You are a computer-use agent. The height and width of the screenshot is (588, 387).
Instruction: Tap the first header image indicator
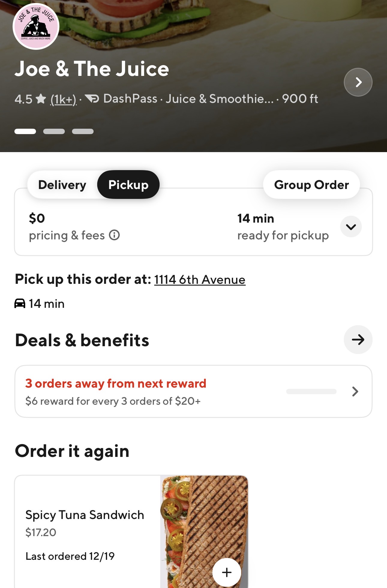(25, 131)
